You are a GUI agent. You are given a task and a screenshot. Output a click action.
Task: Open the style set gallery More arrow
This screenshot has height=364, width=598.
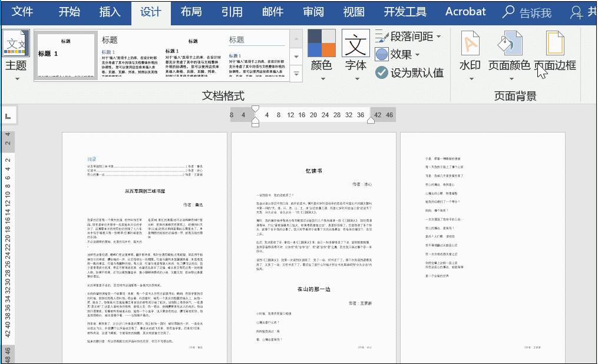point(295,72)
